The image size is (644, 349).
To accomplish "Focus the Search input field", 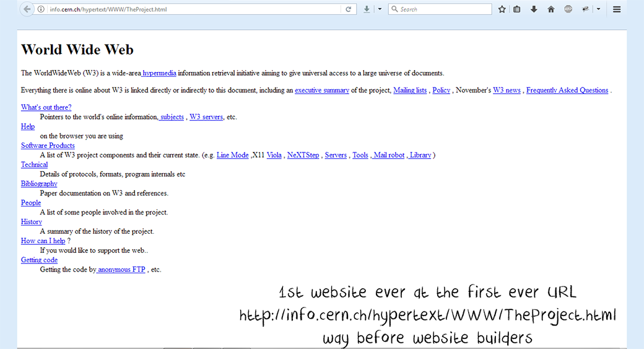I will [x=443, y=9].
